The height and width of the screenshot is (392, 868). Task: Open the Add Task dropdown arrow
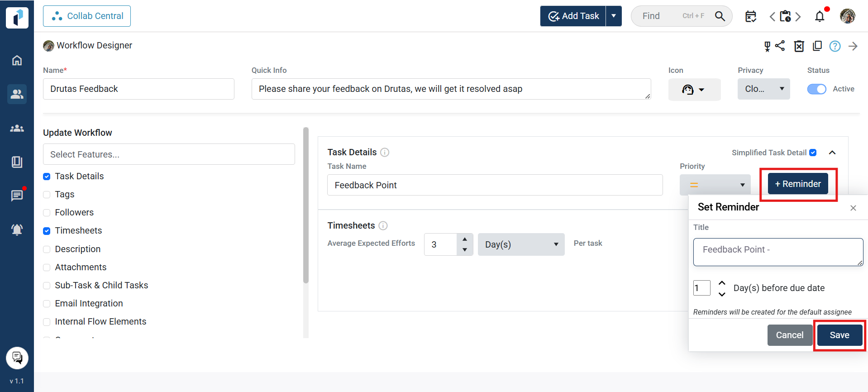(x=614, y=16)
